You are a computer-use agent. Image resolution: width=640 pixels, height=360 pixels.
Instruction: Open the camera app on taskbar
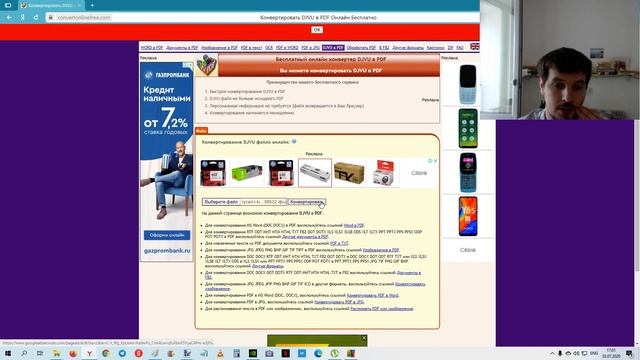269,353
